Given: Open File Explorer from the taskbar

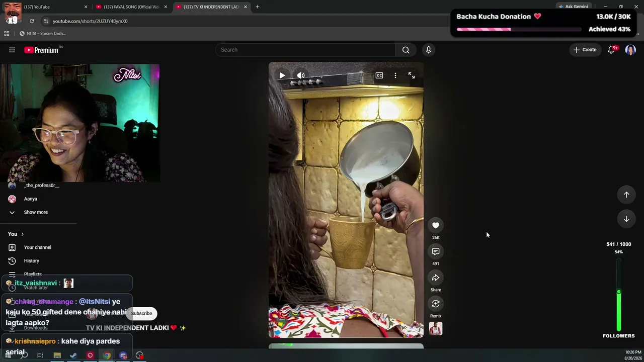Looking at the screenshot, I should (57, 355).
